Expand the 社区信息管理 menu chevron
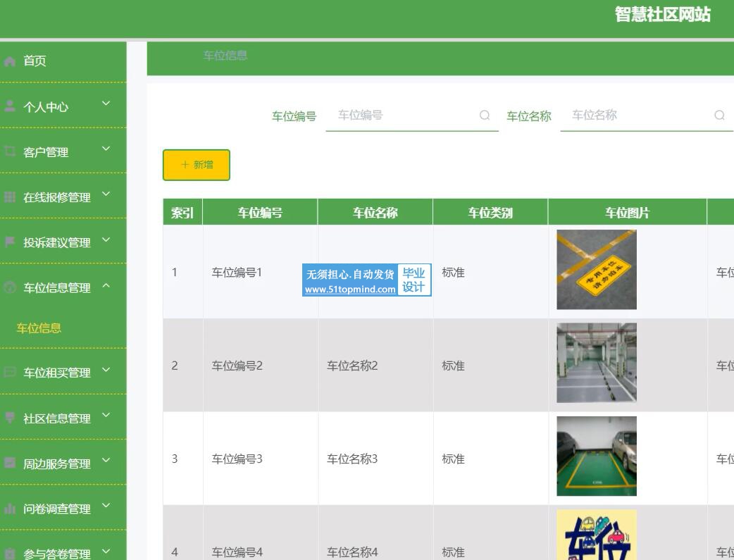Screen dimensions: 734x560 coord(106,416)
